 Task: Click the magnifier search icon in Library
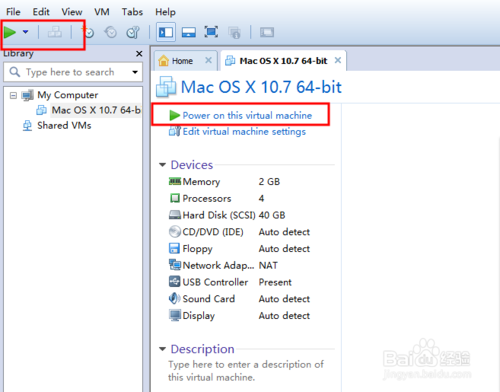tap(15, 72)
